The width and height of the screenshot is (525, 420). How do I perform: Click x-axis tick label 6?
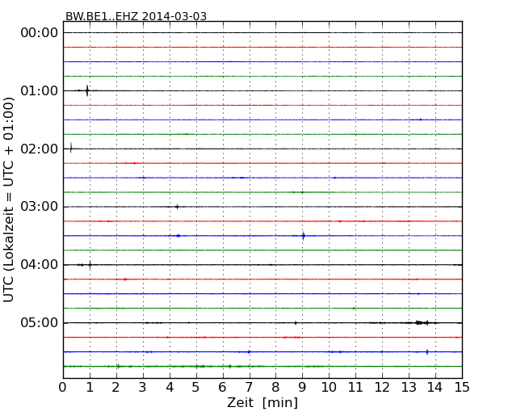[x=223, y=388]
